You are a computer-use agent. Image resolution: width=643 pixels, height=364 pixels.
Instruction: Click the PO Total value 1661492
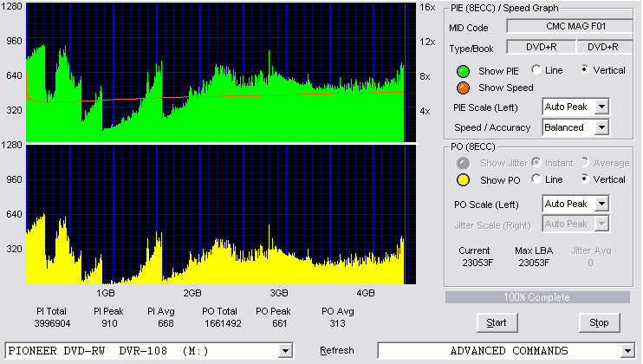[223, 323]
